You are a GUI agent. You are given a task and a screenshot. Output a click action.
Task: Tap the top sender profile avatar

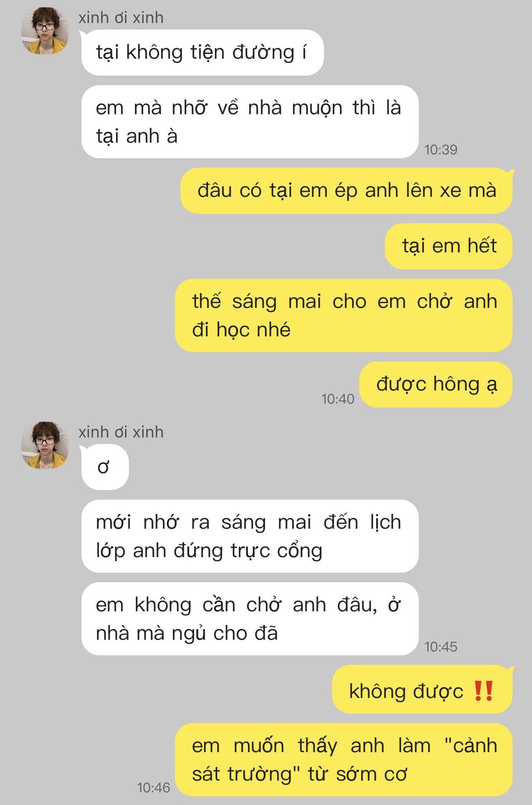click(x=45, y=31)
